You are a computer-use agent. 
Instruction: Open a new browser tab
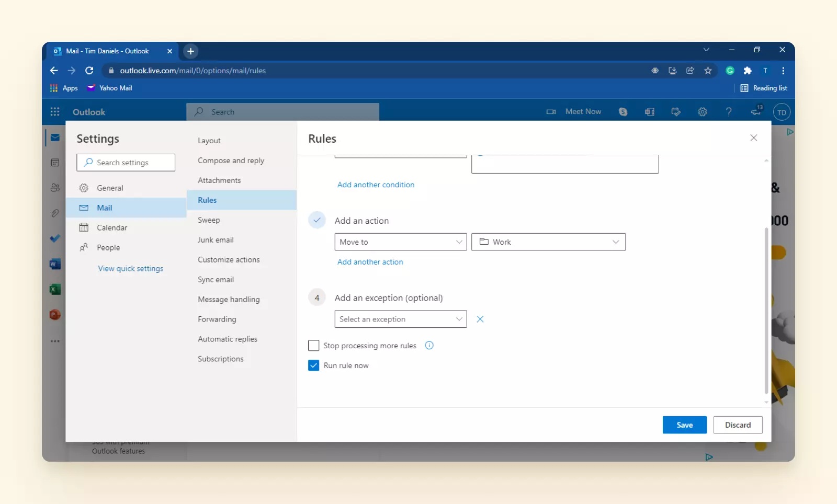point(191,51)
